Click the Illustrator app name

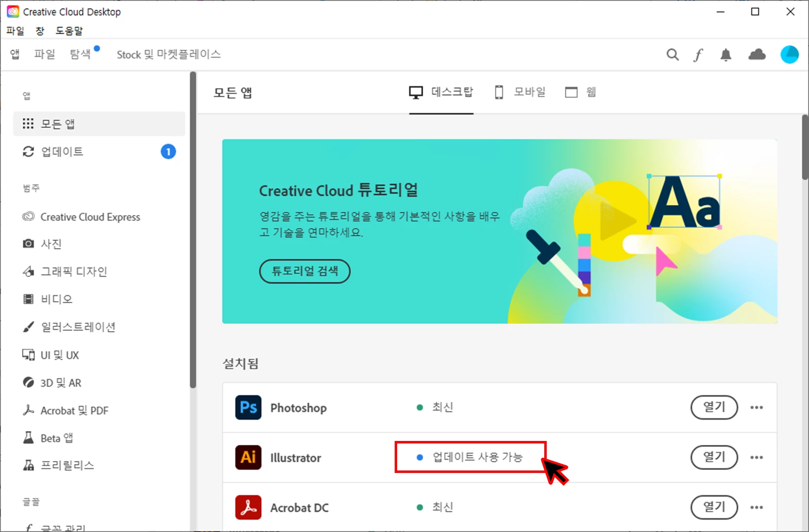296,458
